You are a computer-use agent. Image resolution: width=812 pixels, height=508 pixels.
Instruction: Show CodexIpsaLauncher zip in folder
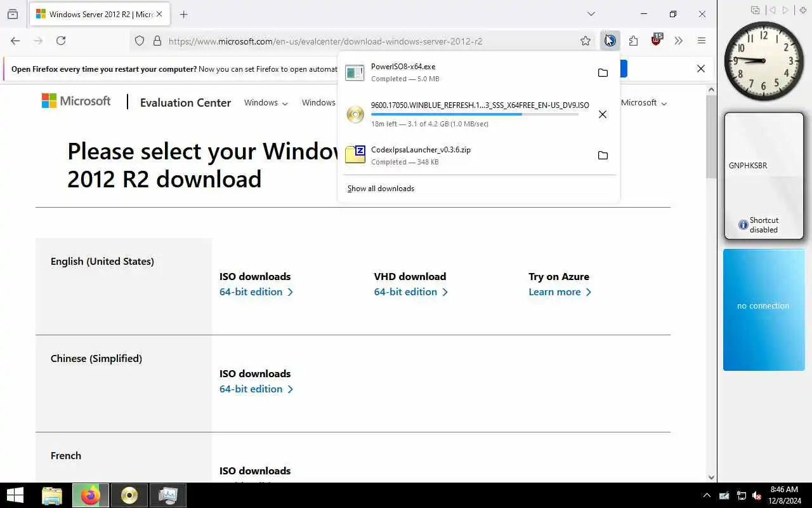click(x=603, y=156)
